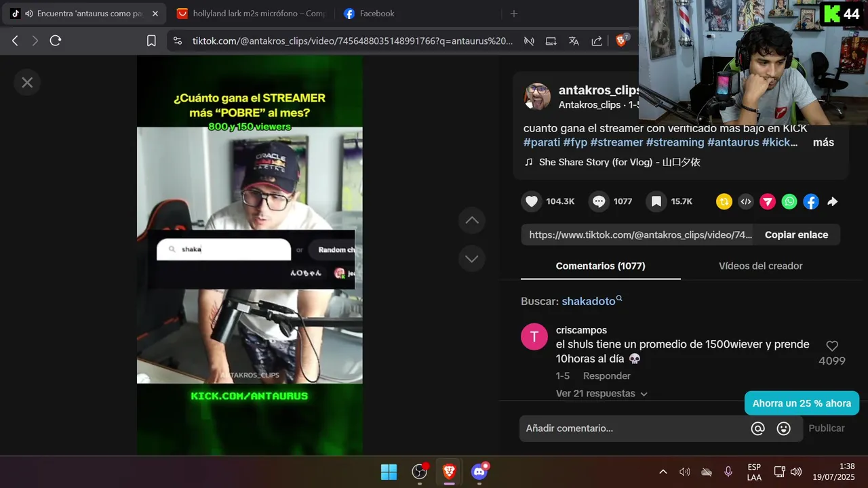
Task: Go to the previous video with up chevron
Action: (x=472, y=220)
